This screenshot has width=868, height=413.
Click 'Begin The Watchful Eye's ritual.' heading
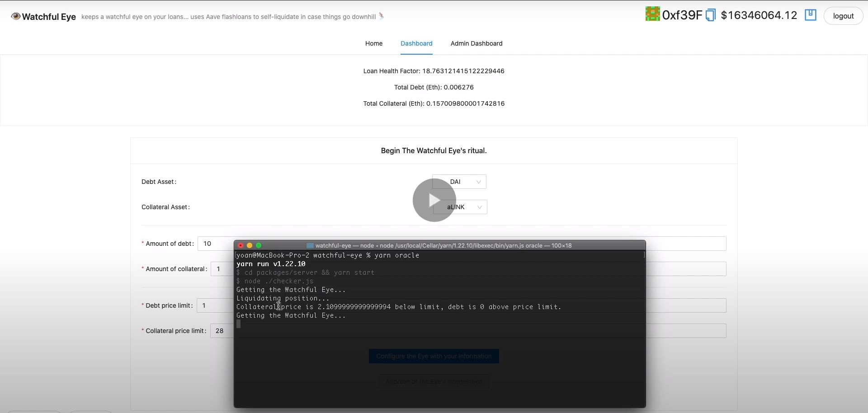(x=434, y=150)
